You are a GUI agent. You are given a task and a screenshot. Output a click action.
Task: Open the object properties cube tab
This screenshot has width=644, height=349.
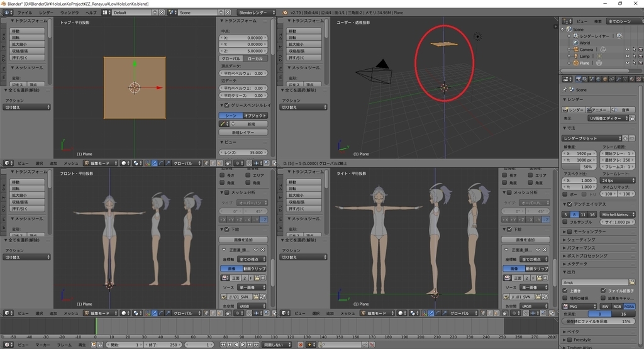point(605,79)
